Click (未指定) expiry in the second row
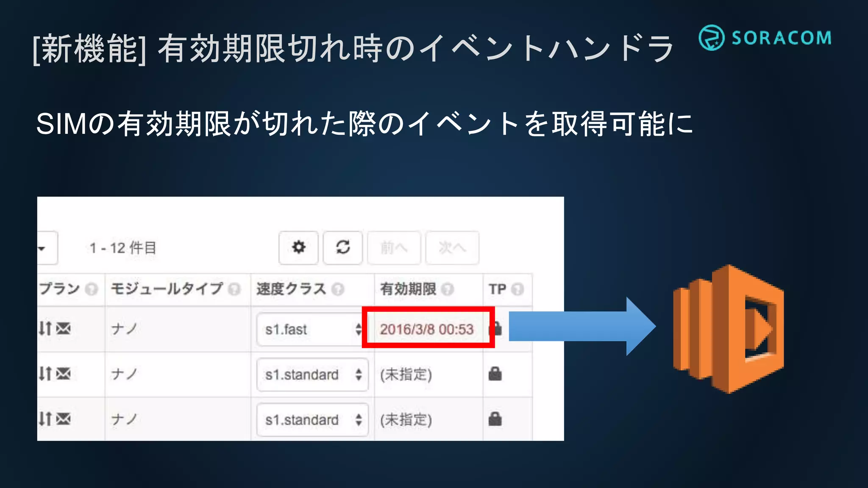The image size is (868, 488). tap(406, 374)
